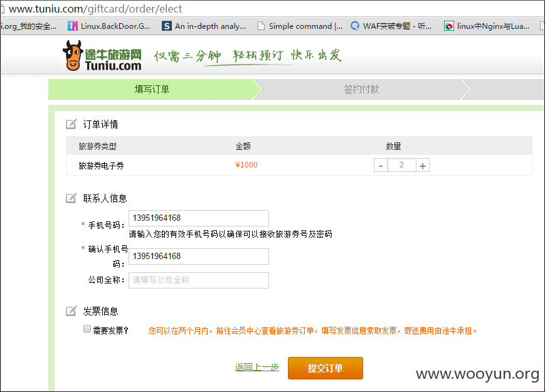Image resolution: width=545 pixels, height=392 pixels.
Task: Open the Simple command bookmark
Action: [300, 26]
